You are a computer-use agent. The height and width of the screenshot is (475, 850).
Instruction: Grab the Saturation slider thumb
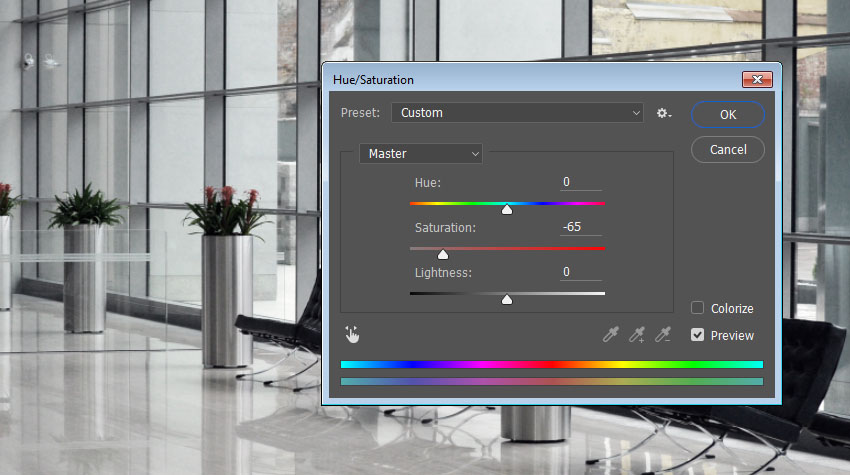point(443,255)
